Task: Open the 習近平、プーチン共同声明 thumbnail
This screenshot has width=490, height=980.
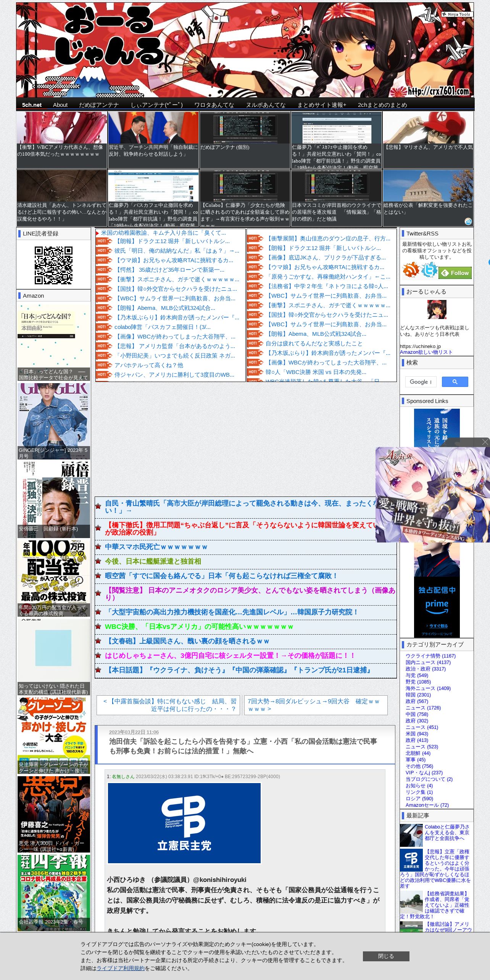Action: point(153,140)
